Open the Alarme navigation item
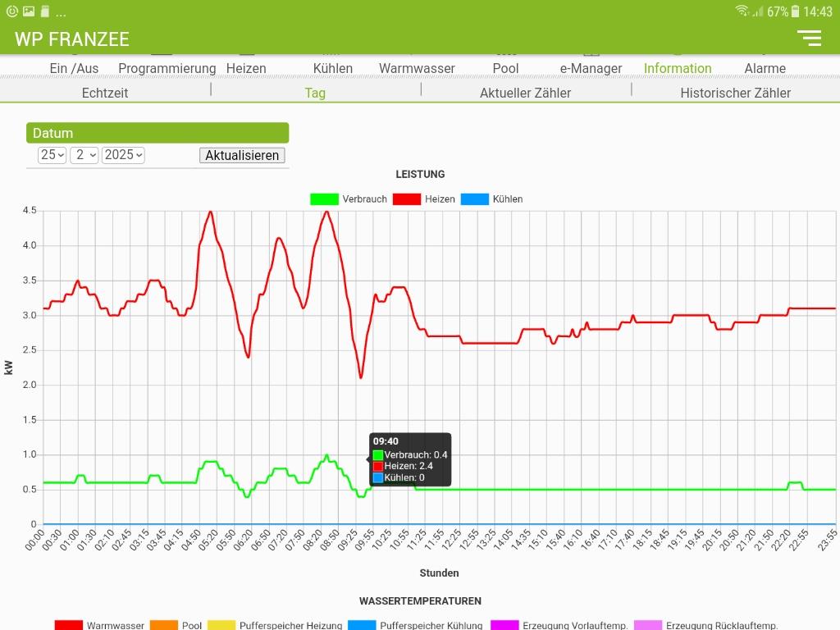Viewport: 840px width, 630px height. pyautogui.click(x=765, y=68)
